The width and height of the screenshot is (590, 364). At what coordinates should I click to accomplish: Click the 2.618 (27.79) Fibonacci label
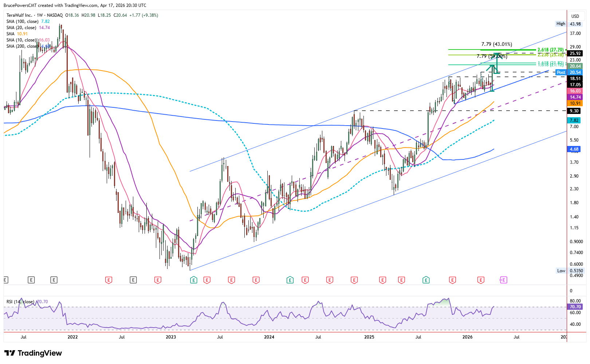551,50
